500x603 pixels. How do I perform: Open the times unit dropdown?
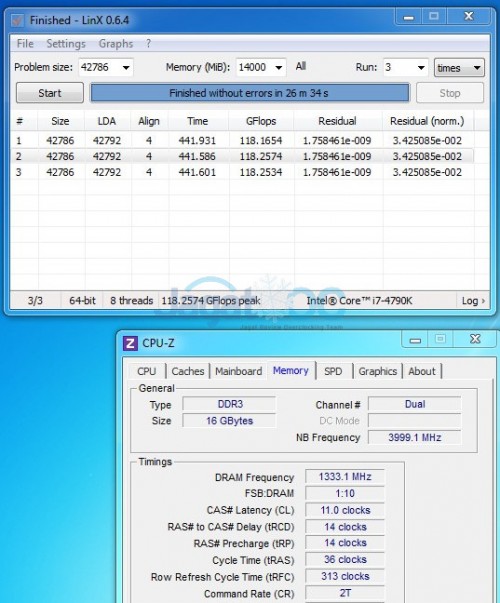tap(459, 68)
